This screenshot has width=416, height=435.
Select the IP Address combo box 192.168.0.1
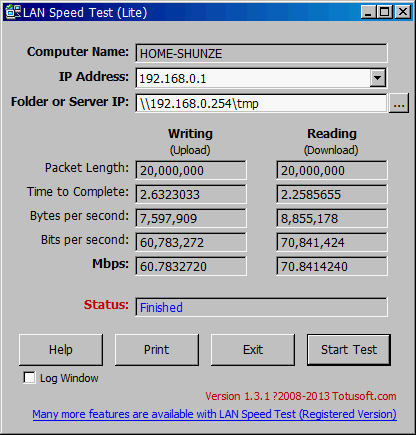261,78
